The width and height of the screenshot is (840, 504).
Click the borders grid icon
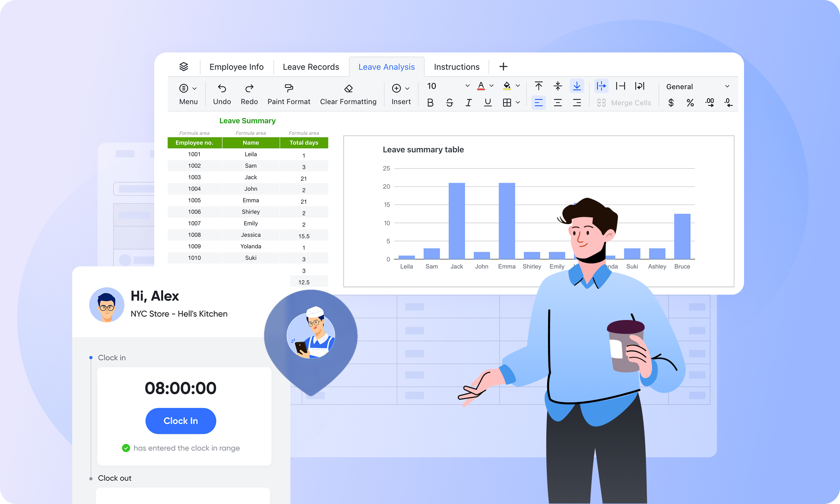click(x=507, y=102)
